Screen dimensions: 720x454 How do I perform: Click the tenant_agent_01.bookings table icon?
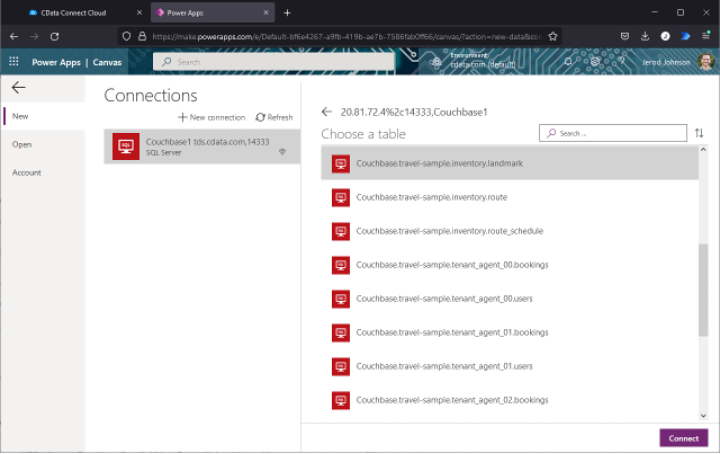tap(341, 332)
